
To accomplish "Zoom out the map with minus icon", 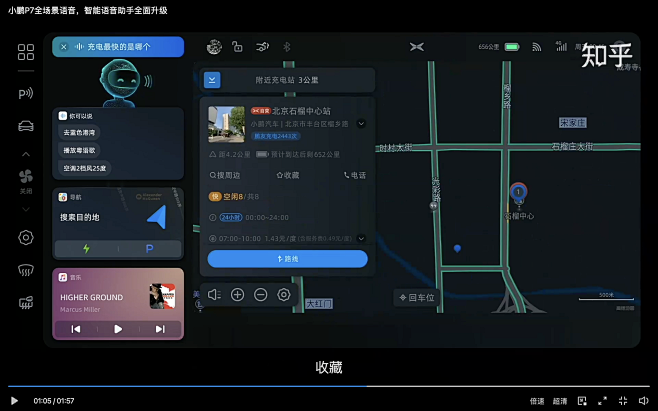I will coord(261,295).
